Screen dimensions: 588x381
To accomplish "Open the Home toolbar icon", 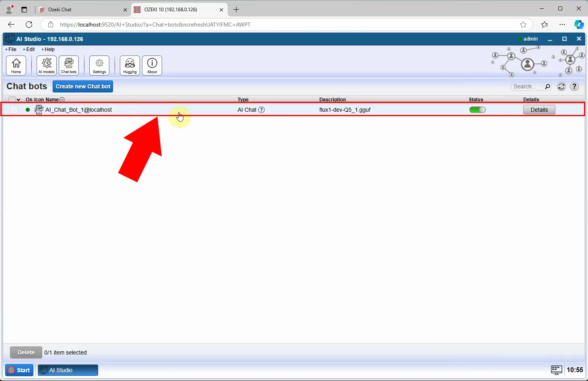I will click(x=16, y=66).
